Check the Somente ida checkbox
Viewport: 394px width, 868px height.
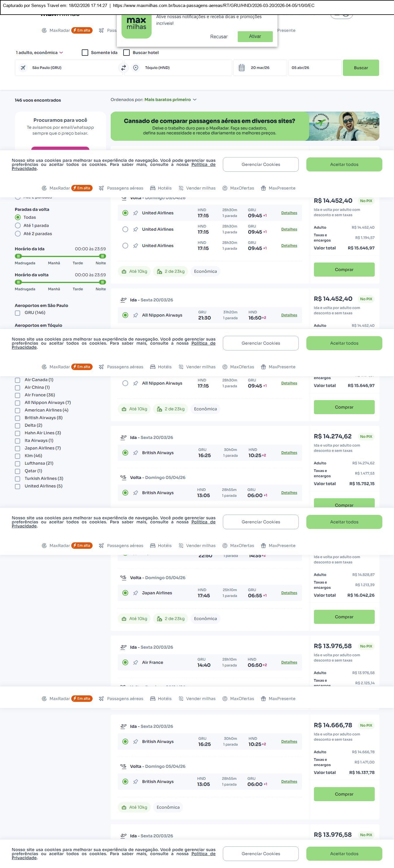point(85,53)
